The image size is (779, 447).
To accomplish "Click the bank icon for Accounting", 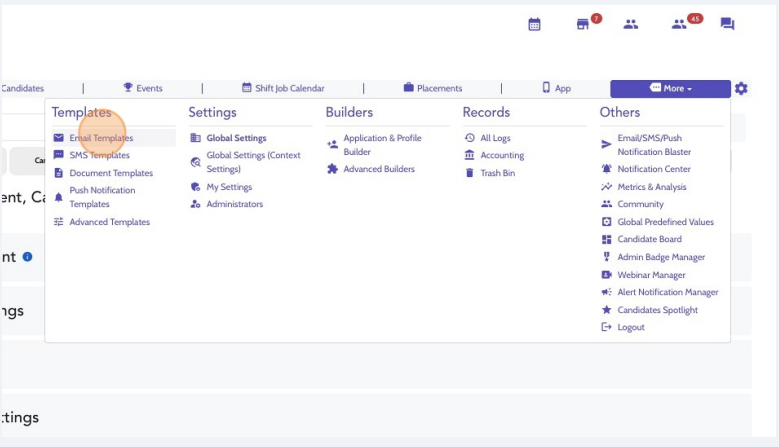I will [x=469, y=155].
